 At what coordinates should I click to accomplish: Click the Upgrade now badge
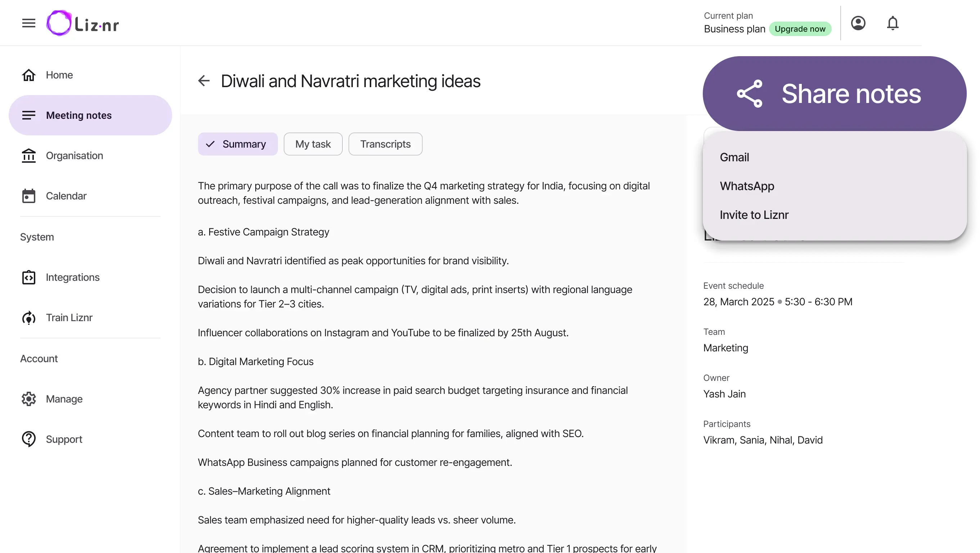click(x=800, y=29)
